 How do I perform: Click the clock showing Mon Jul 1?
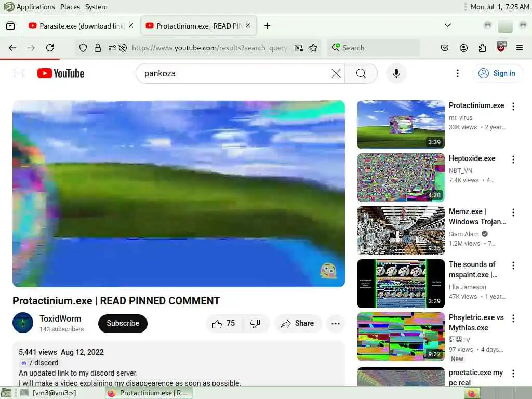pos(500,7)
